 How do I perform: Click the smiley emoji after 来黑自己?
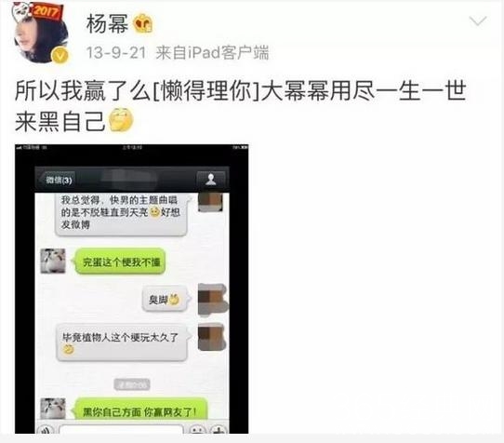coord(121,120)
